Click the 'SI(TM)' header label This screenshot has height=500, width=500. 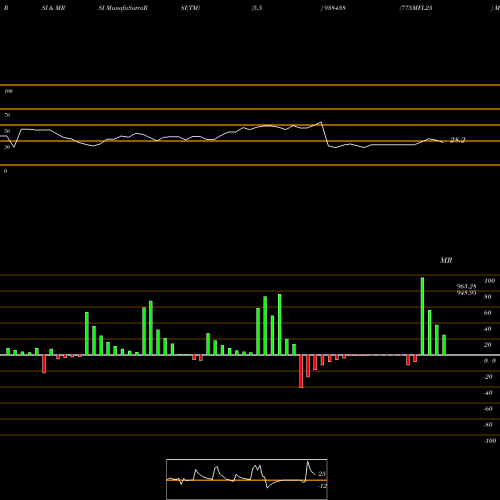coord(190,8)
